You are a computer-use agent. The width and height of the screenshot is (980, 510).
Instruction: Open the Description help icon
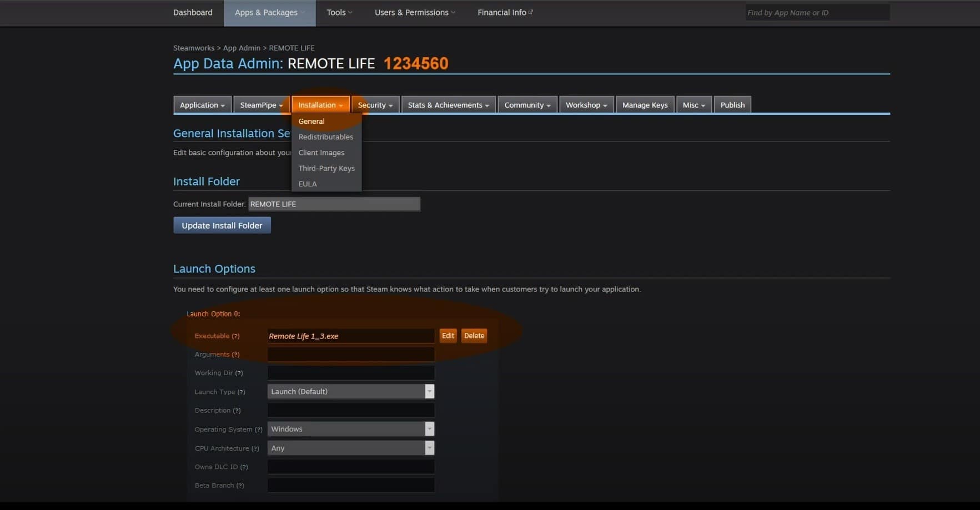(237, 410)
